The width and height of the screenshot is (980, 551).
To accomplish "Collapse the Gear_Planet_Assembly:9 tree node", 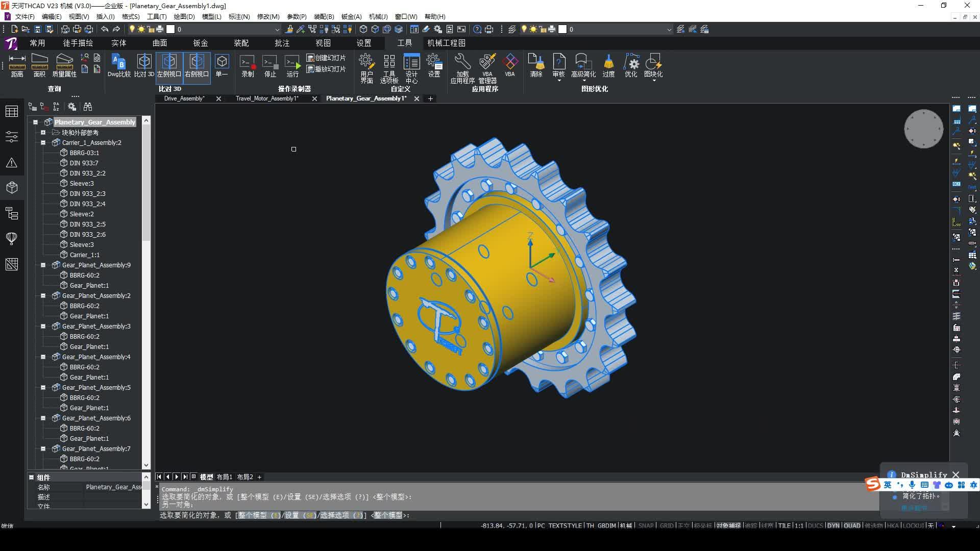I will pyautogui.click(x=43, y=265).
